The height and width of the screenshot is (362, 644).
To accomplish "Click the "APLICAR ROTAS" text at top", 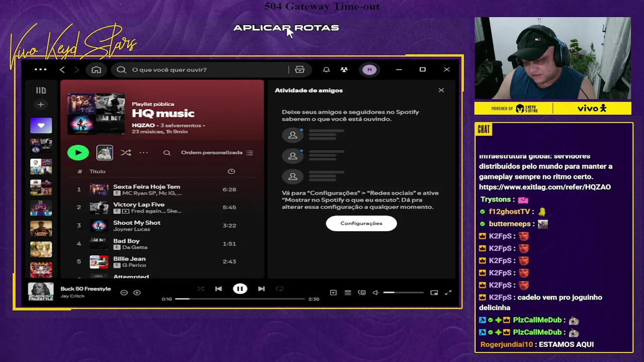I will pos(286,28).
